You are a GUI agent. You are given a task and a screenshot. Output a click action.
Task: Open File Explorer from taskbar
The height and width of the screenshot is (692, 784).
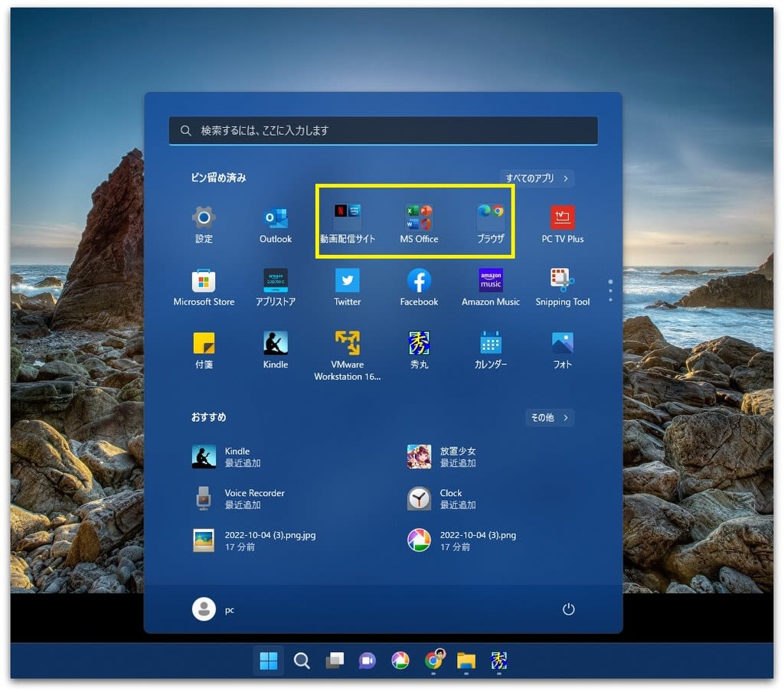[x=466, y=661]
